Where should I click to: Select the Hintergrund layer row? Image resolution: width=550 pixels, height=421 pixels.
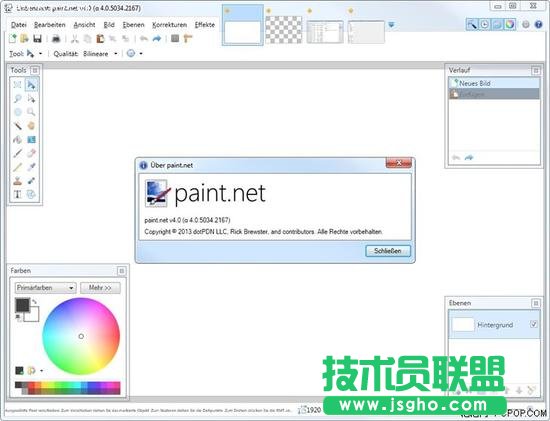495,325
